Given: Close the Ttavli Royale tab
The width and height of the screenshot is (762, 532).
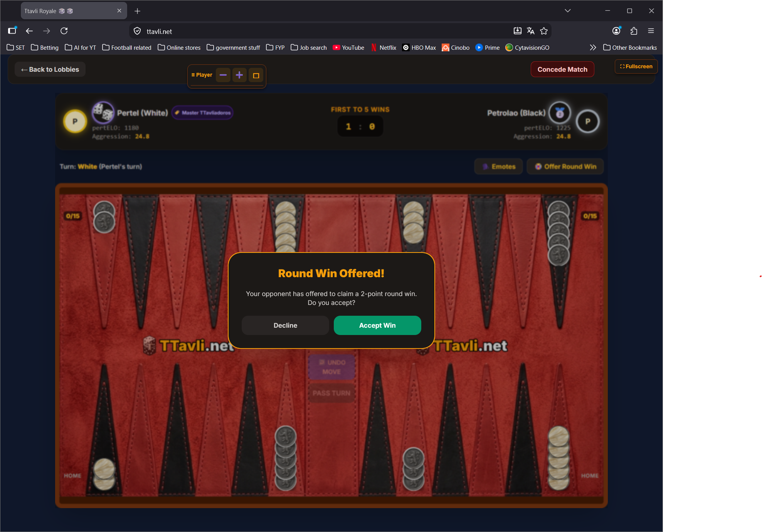Looking at the screenshot, I should (119, 11).
